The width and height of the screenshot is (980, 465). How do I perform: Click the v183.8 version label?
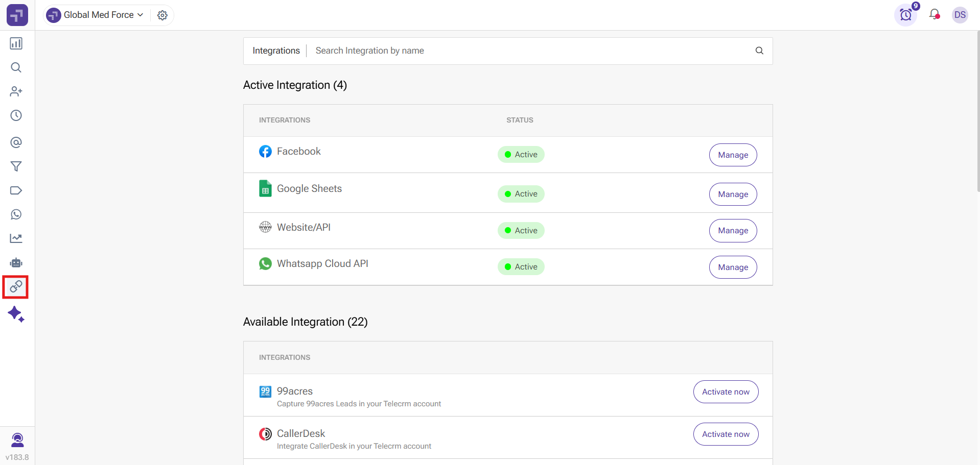click(17, 457)
